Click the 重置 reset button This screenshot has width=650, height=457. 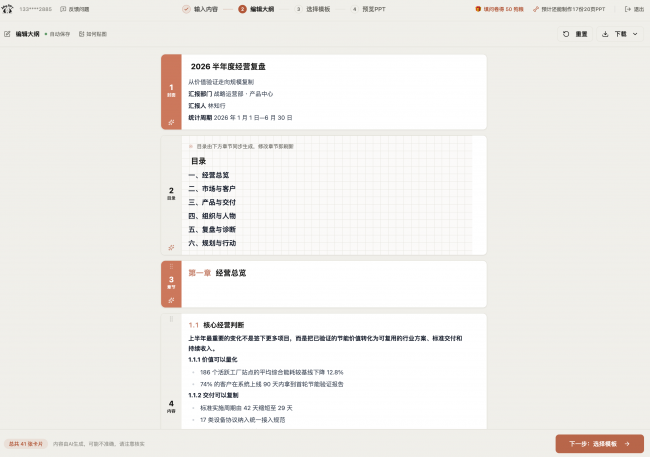(x=575, y=34)
